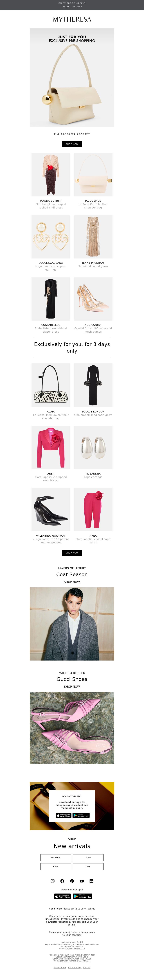Open the Dolce&Gabbana pearl earrings thumbnail
This screenshot has width=144, height=980.
point(51,237)
